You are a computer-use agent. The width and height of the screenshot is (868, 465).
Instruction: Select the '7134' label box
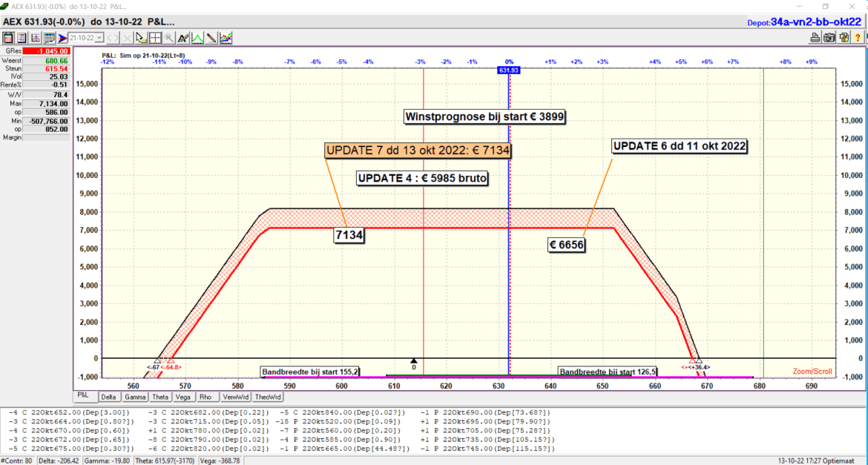(348, 235)
